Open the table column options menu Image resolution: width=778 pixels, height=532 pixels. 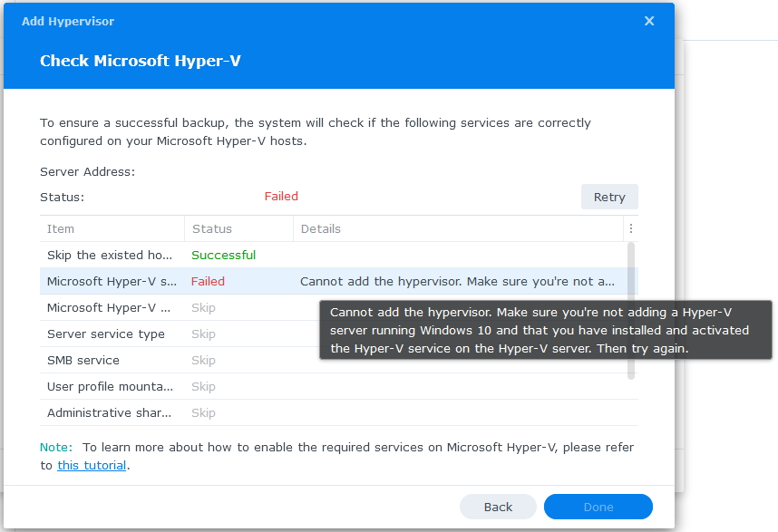[630, 228]
